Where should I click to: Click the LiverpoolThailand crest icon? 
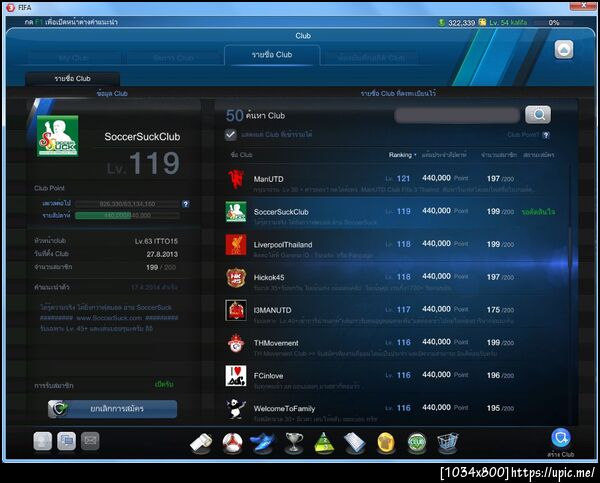(236, 245)
